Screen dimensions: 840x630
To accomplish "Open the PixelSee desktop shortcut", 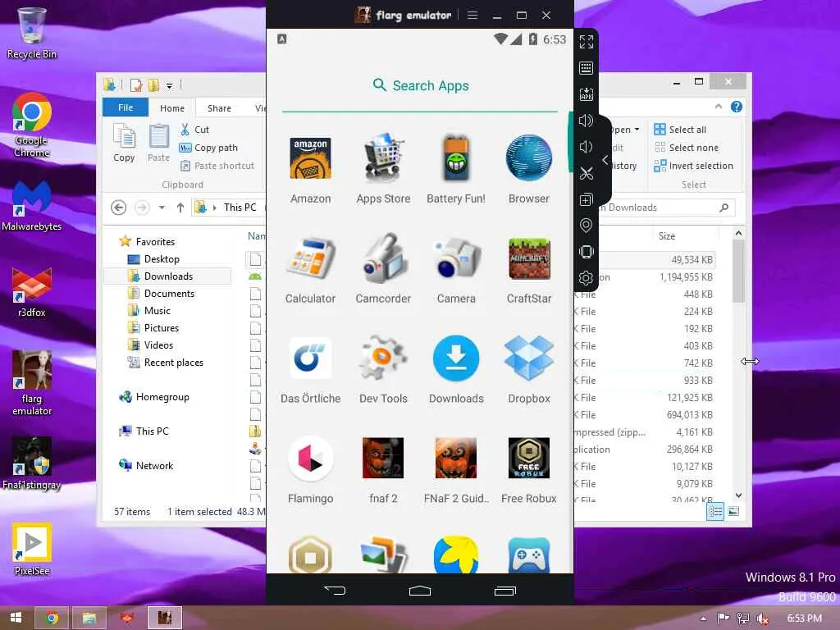I will coord(32,550).
